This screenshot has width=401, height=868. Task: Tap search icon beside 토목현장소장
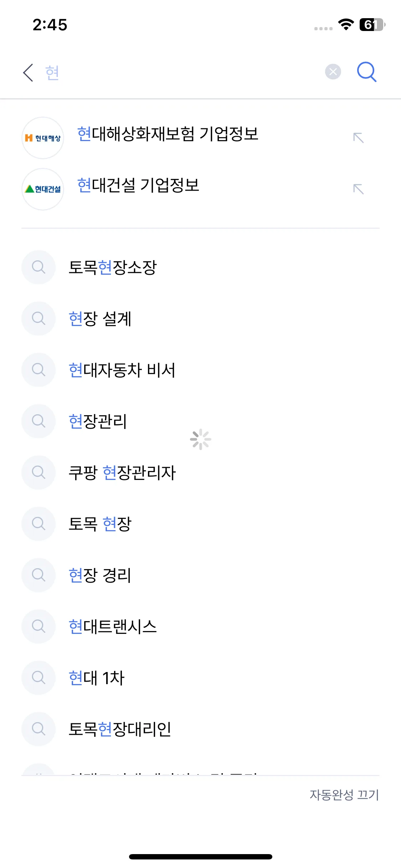(38, 267)
